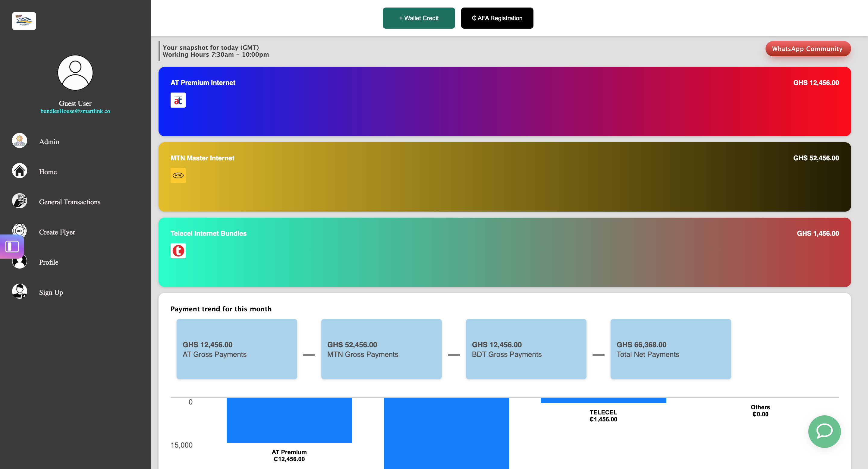The height and width of the screenshot is (469, 868).
Task: Open the green chat bubble widget
Action: pyautogui.click(x=824, y=432)
